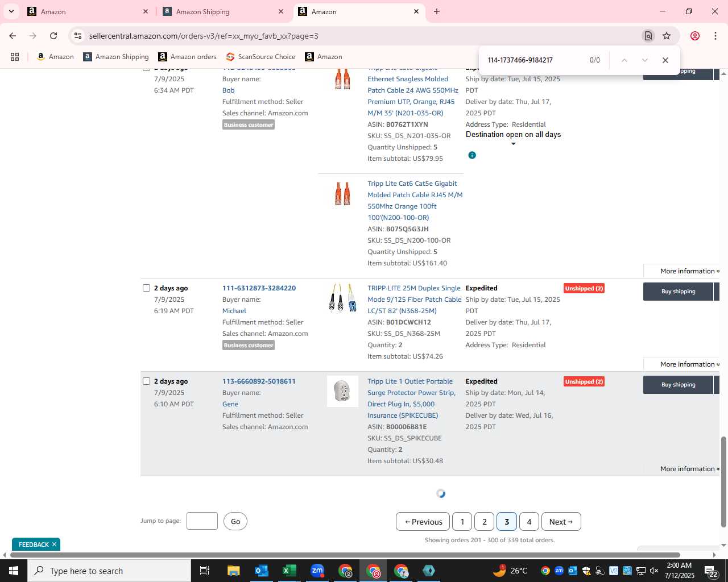View site information icon in address bar
The image size is (728, 582).
78,36
